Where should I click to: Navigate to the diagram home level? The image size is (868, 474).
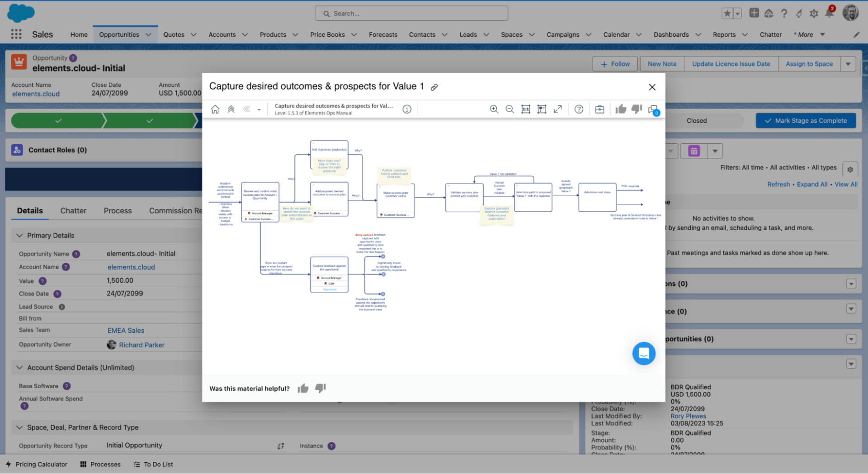pyautogui.click(x=215, y=109)
